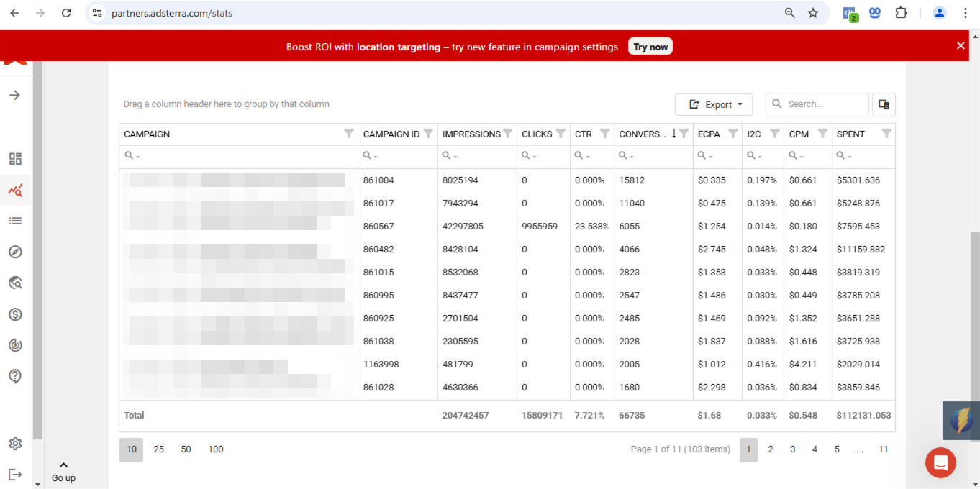This screenshot has width=980, height=489.
Task: Expand the Export dropdown
Action: 714,104
